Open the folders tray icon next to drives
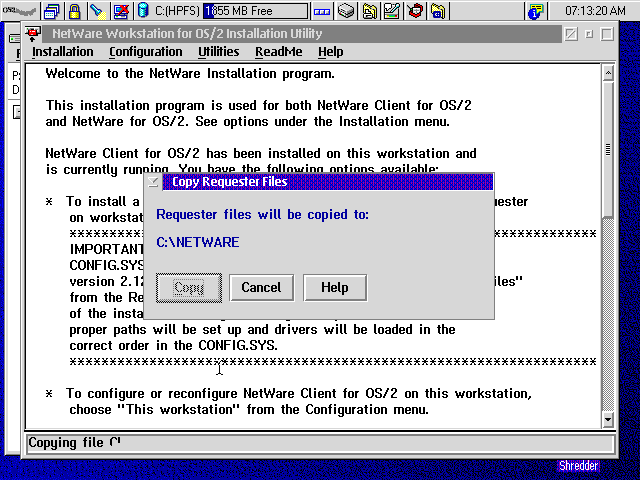 pyautogui.click(x=369, y=11)
